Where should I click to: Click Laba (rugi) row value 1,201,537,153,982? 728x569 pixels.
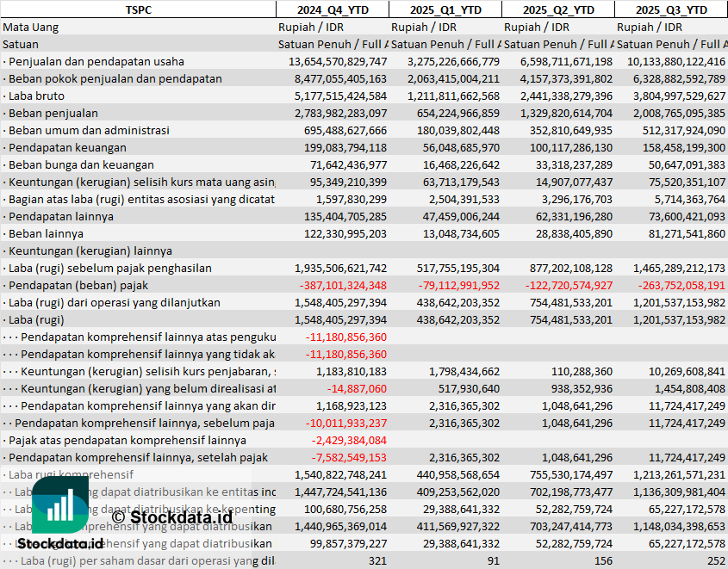point(679,319)
